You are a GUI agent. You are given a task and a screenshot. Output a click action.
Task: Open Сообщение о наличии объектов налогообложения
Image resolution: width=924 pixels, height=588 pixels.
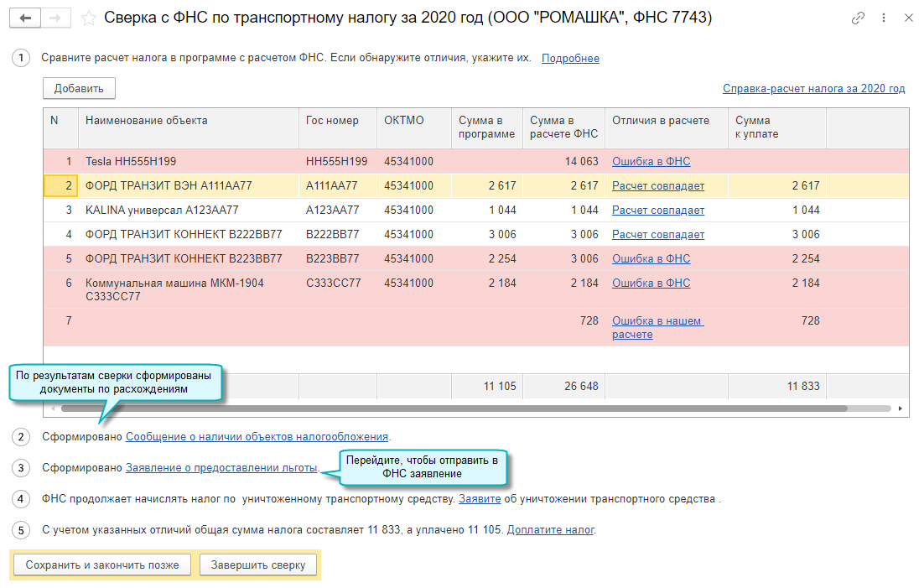click(257, 436)
